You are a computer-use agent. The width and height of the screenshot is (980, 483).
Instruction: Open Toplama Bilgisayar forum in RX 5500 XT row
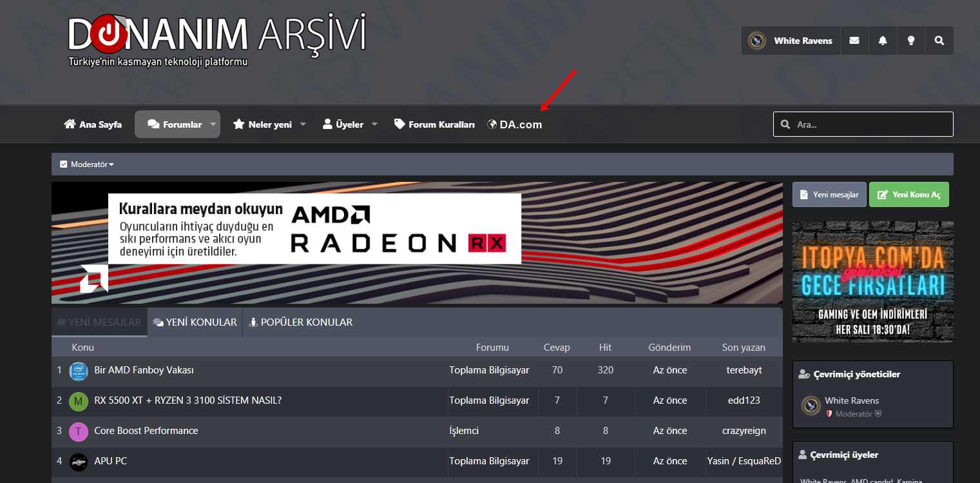click(489, 400)
